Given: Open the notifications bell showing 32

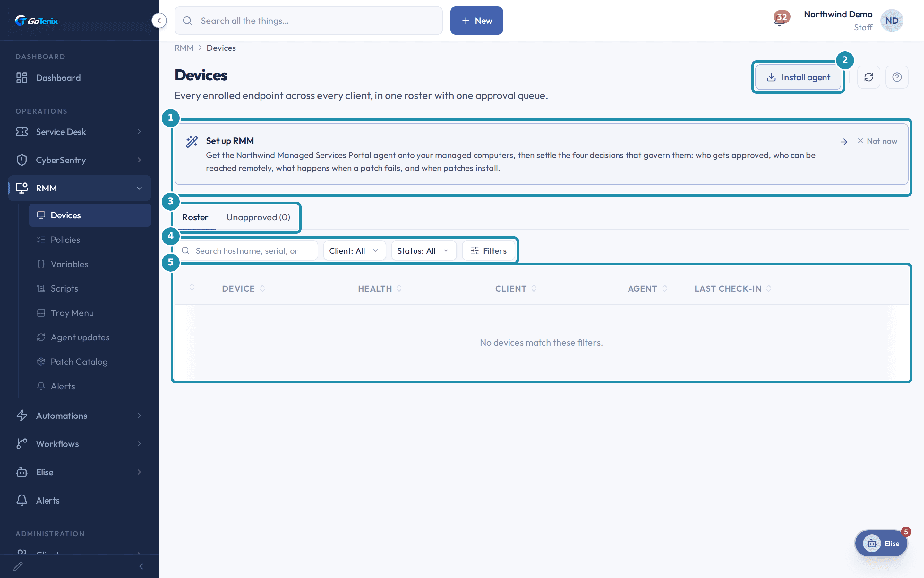Looking at the screenshot, I should click(x=781, y=18).
